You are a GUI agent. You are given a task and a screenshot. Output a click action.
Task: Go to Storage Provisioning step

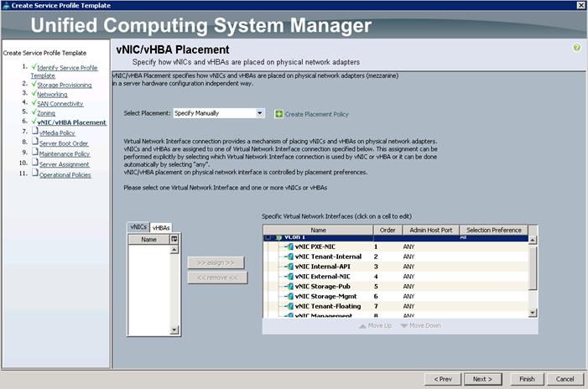pos(65,85)
